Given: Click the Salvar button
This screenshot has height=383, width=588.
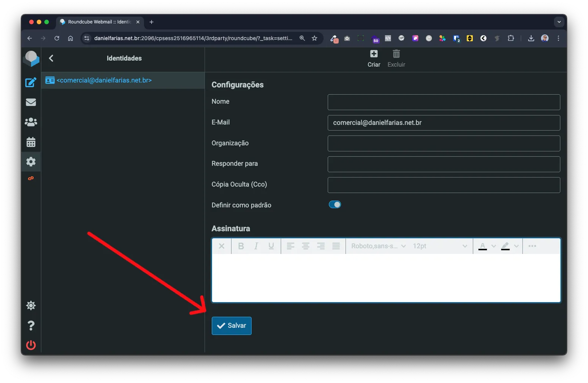Looking at the screenshot, I should click(231, 325).
